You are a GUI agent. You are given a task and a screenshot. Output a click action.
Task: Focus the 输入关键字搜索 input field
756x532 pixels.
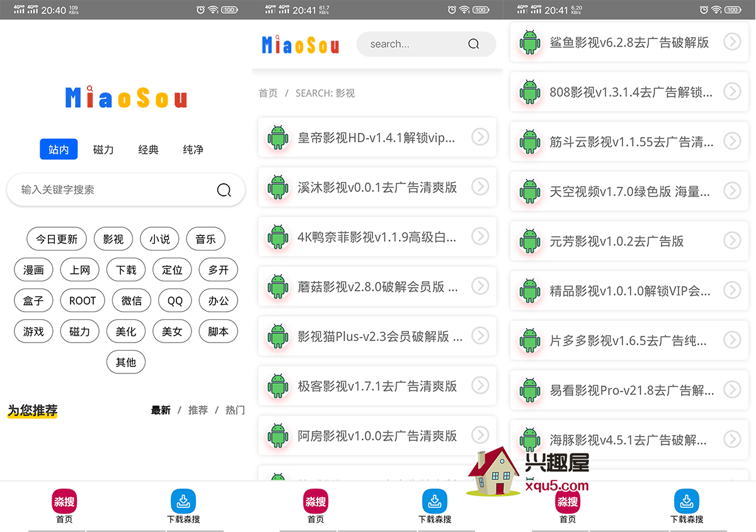pos(126,190)
